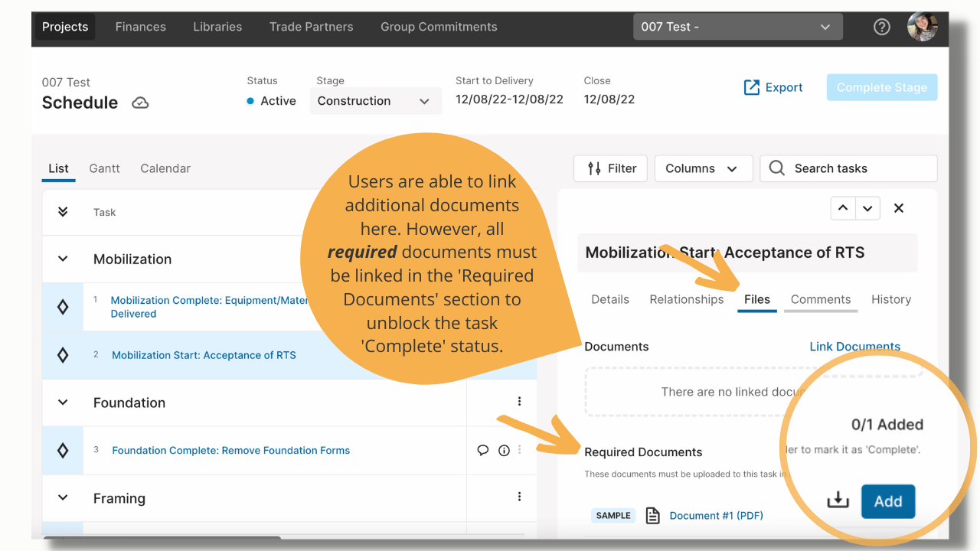Close the task detail panel
Viewport: 980px width, 551px height.
(899, 208)
